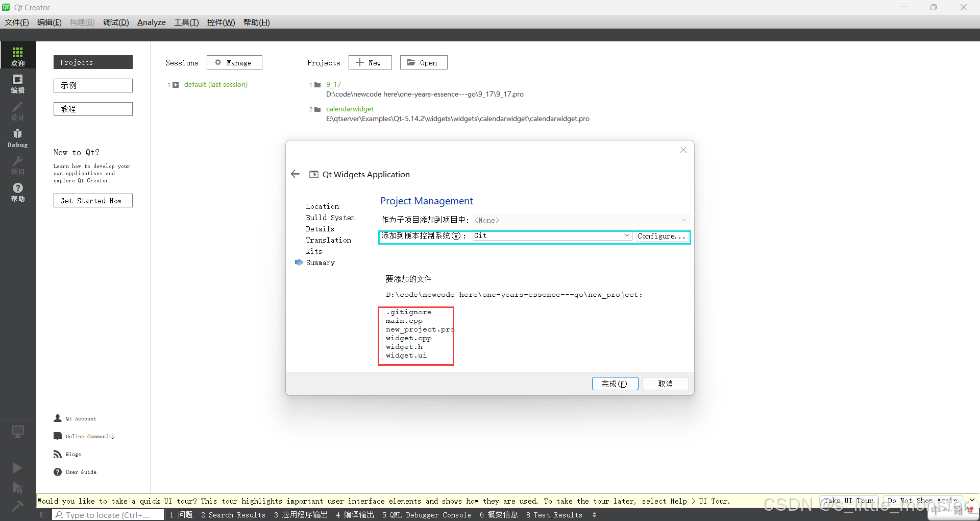Click the User Guide question mark icon

(x=58, y=472)
